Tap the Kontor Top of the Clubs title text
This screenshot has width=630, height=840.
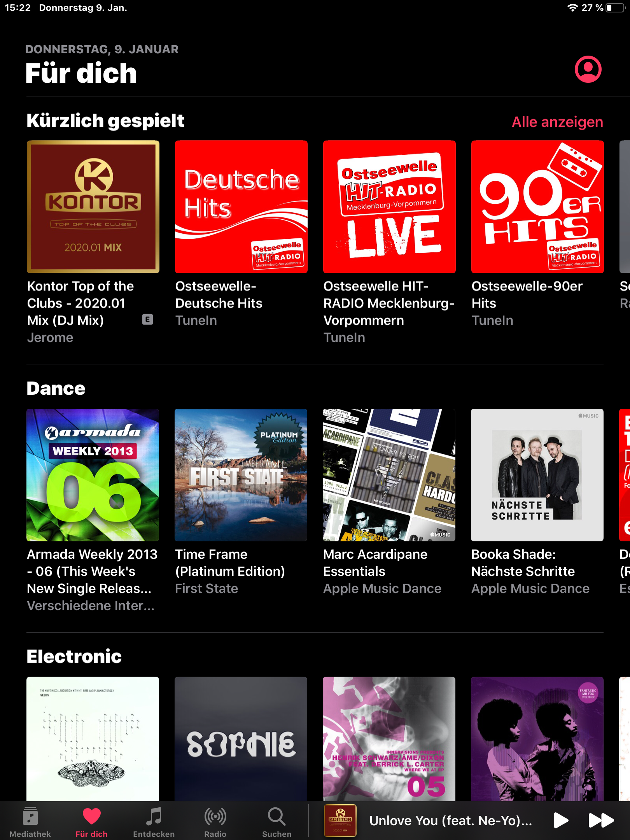pos(80,303)
